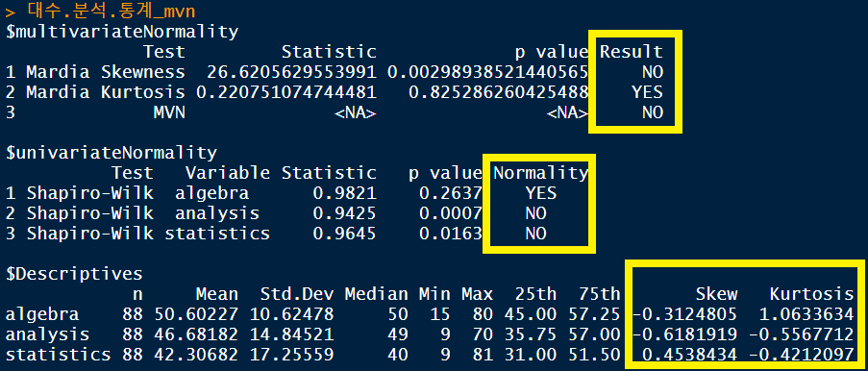Click variable name statistics in Shapiro-Wilk table
The width and height of the screenshot is (868, 371).
pyautogui.click(x=217, y=234)
